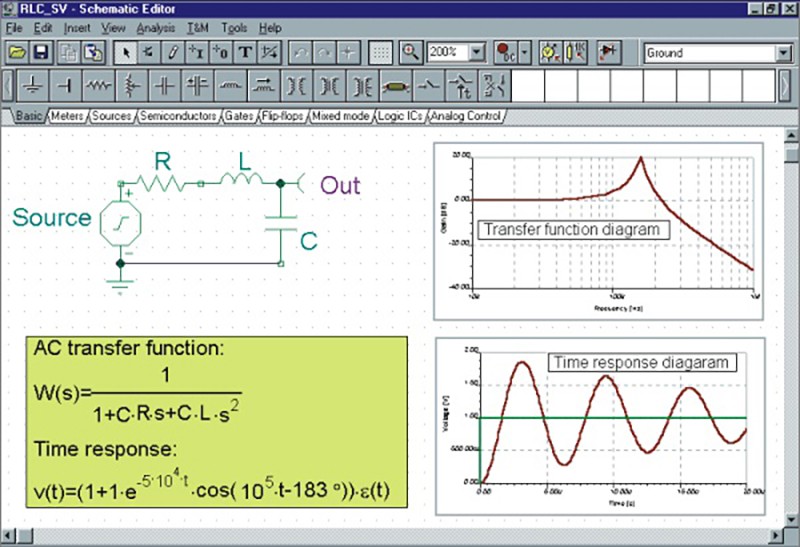Select the charged capacitor component icon
This screenshot has width=800, height=547.
(x=197, y=86)
